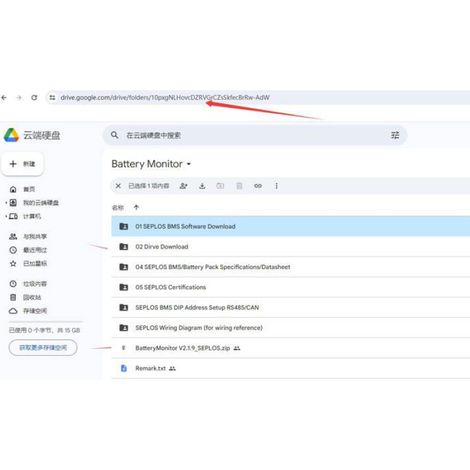Click the New button
Image resolution: width=470 pixels, height=470 pixels.
point(23,164)
